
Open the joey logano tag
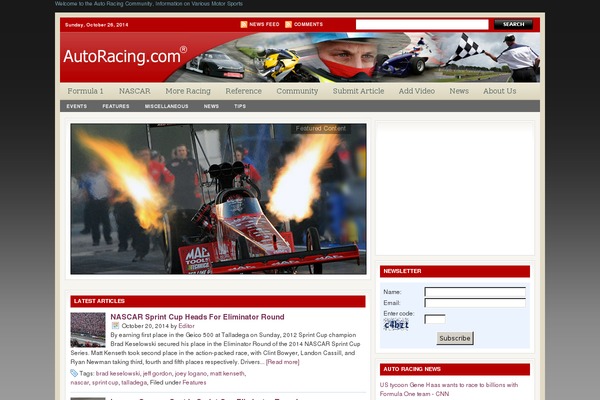tap(191, 374)
